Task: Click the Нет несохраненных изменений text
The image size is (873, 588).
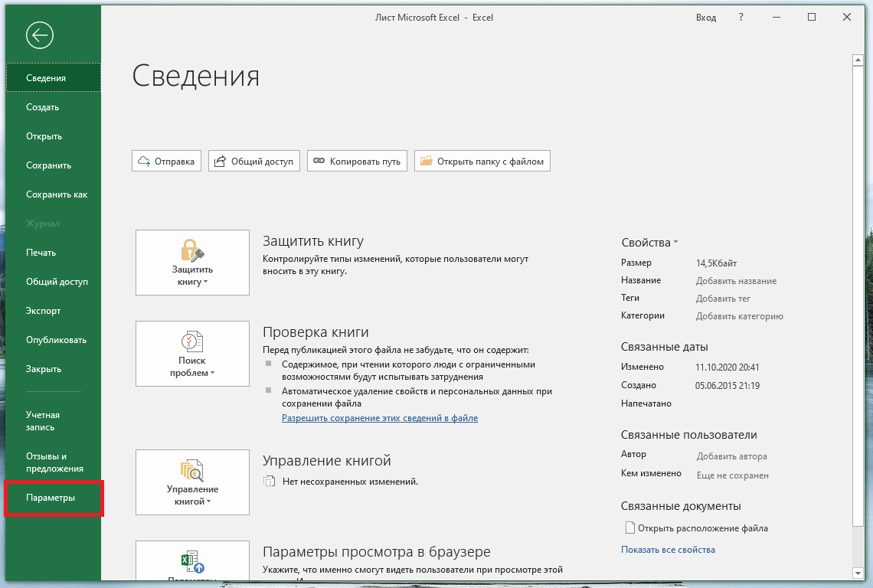Action: [x=350, y=482]
